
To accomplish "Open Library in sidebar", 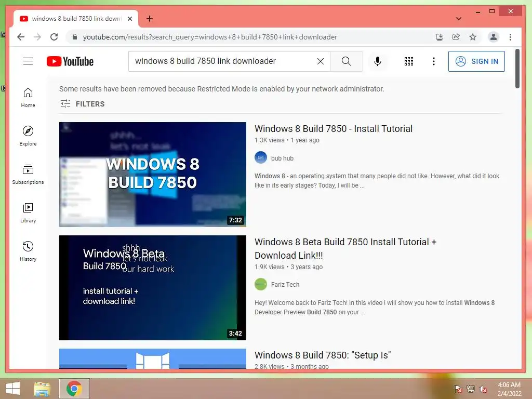I will (x=28, y=212).
